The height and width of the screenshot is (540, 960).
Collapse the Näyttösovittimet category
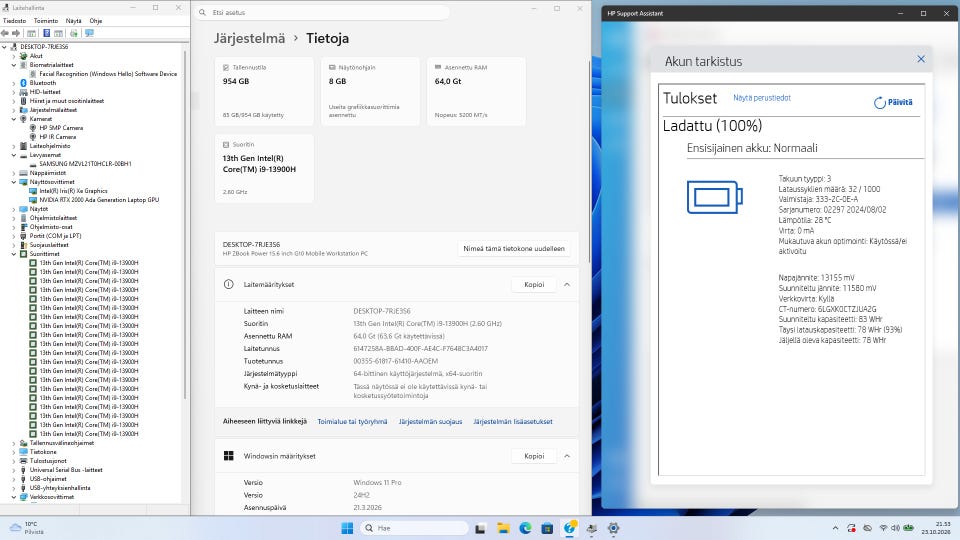pos(14,182)
